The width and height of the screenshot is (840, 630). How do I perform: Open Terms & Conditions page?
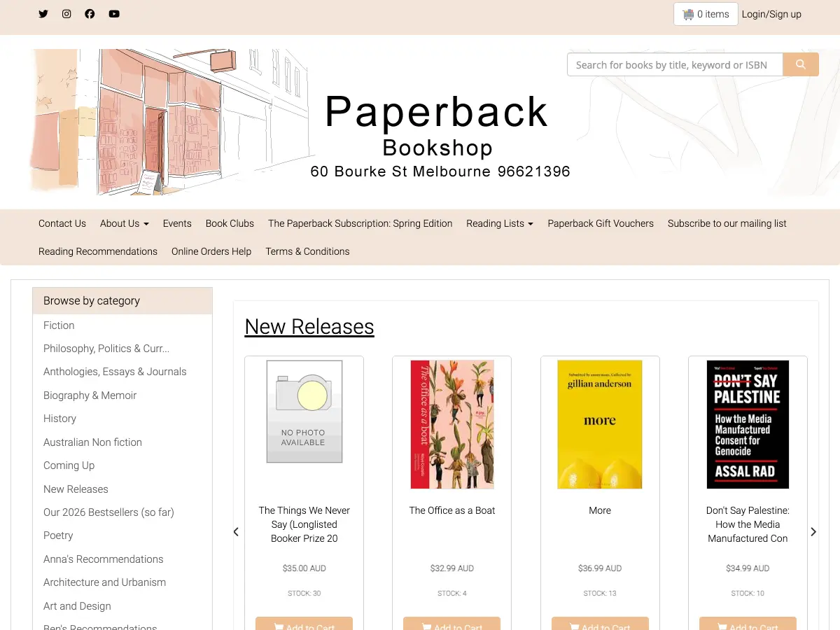tap(307, 251)
